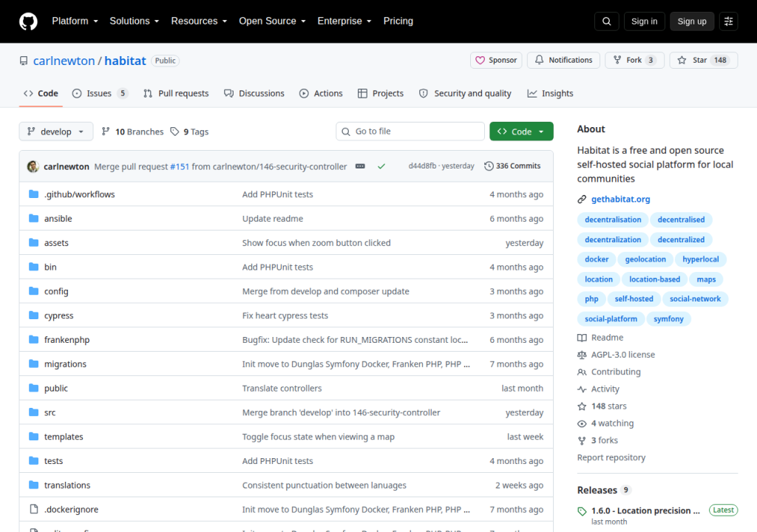Switch to the Pull requests tab

176,94
